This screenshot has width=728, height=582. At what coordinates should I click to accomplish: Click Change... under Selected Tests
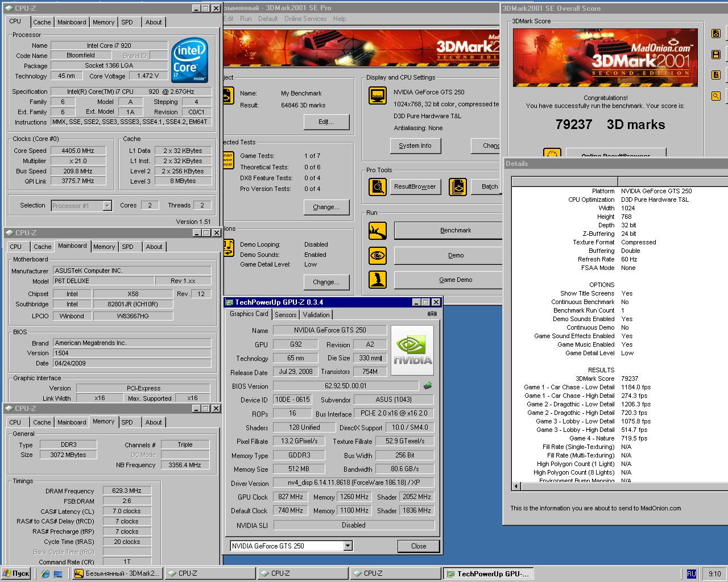coord(326,207)
